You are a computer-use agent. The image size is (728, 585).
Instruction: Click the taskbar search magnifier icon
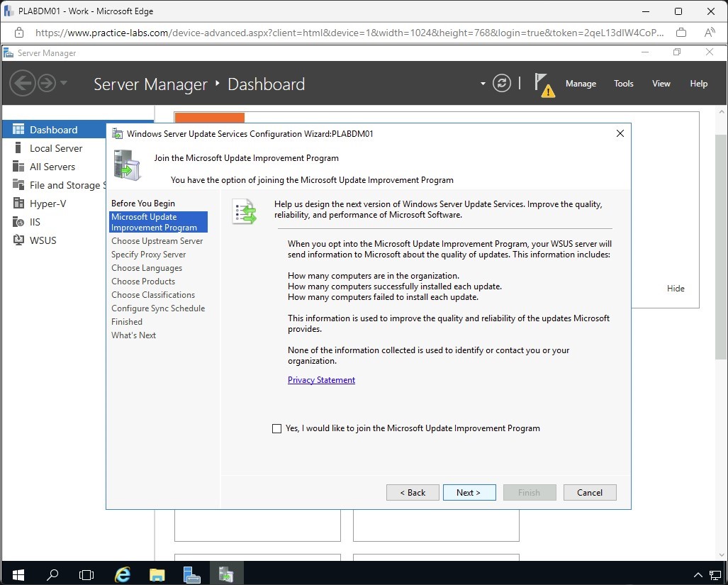click(52, 574)
